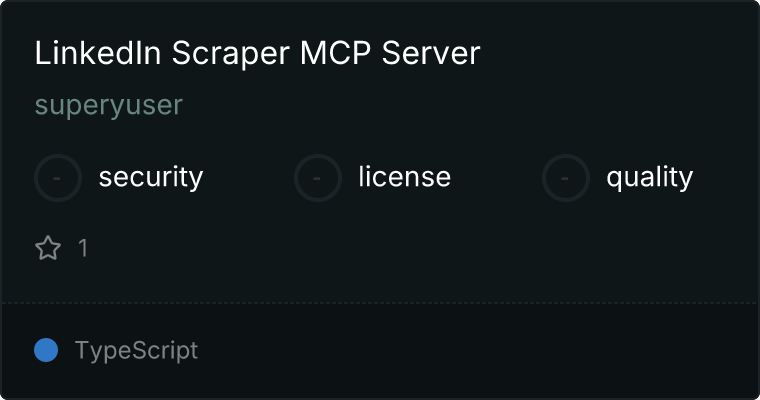Open the LinkedIn Scraper MCP Server title

pyautogui.click(x=257, y=53)
